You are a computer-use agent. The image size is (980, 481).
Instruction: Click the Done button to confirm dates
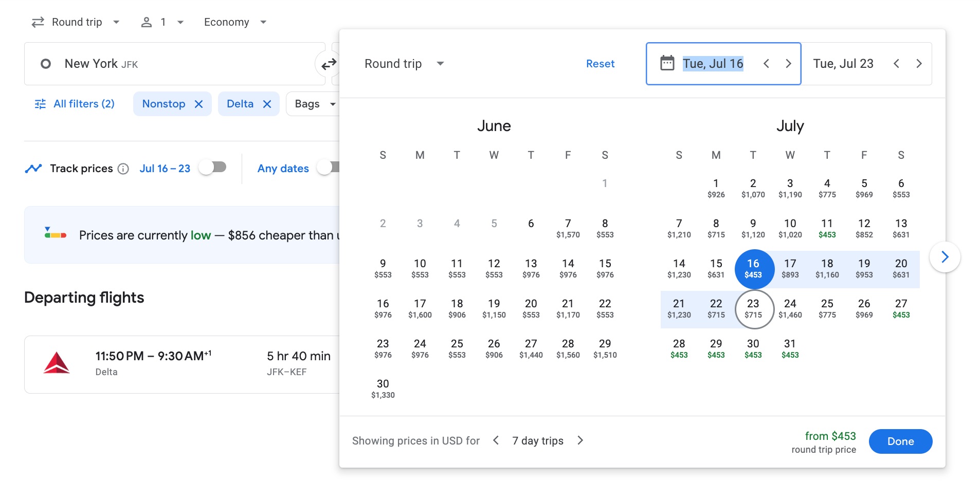(900, 441)
